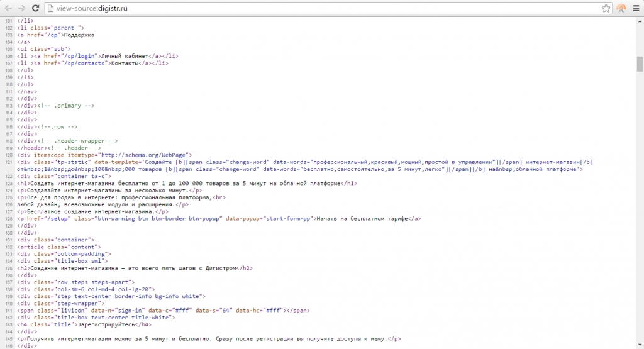Click line number 121
Viewport: 644px width, 349px height.
click(x=9, y=162)
